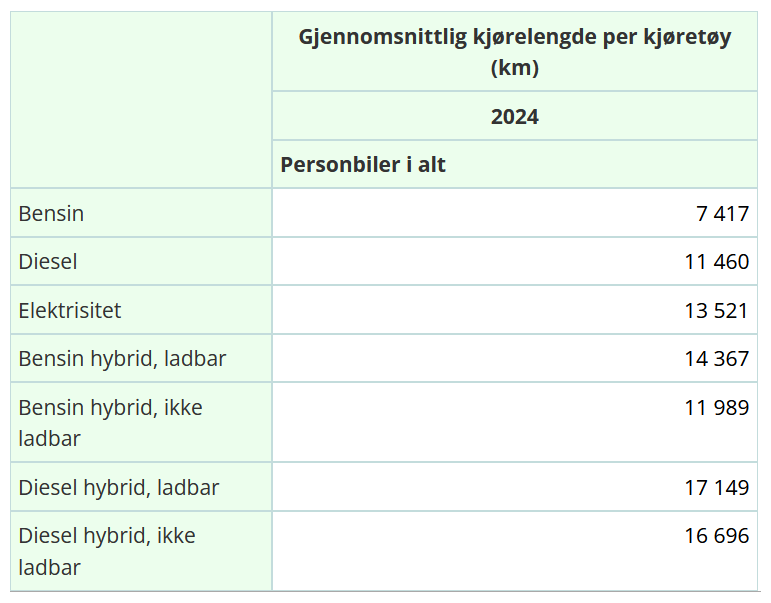771x603 pixels.
Task: Select the 11 460 value cell
Action: click(716, 262)
